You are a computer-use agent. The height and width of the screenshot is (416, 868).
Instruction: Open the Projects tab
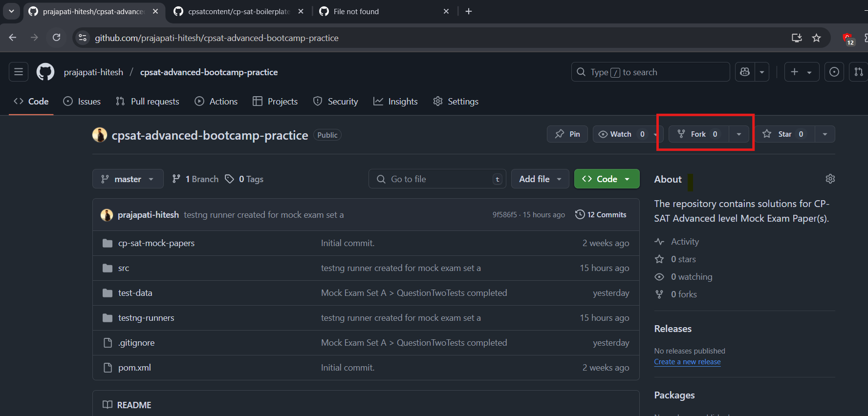pyautogui.click(x=275, y=101)
